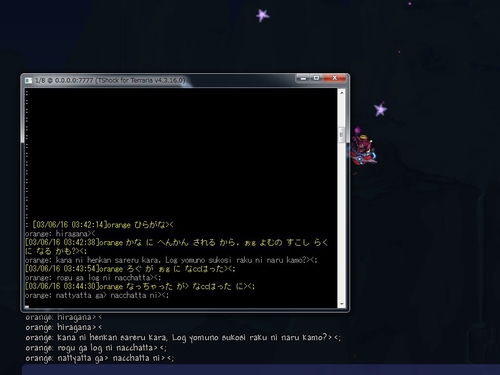
Task: Click the console icon in TShock title bar
Action: [29, 81]
